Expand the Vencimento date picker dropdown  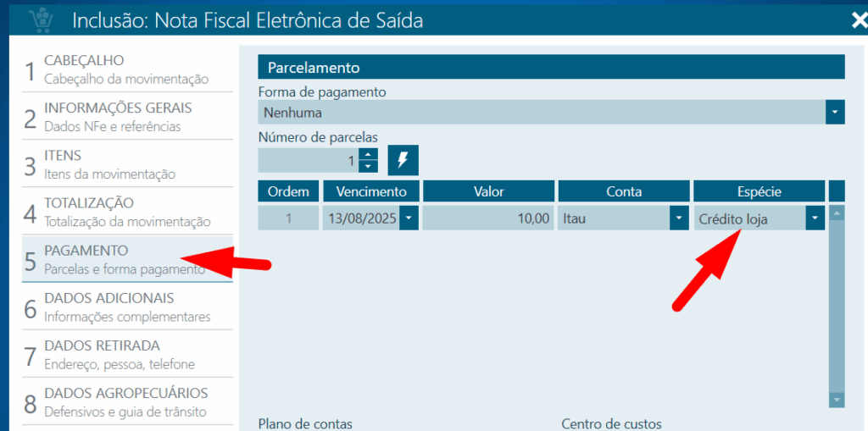409,218
